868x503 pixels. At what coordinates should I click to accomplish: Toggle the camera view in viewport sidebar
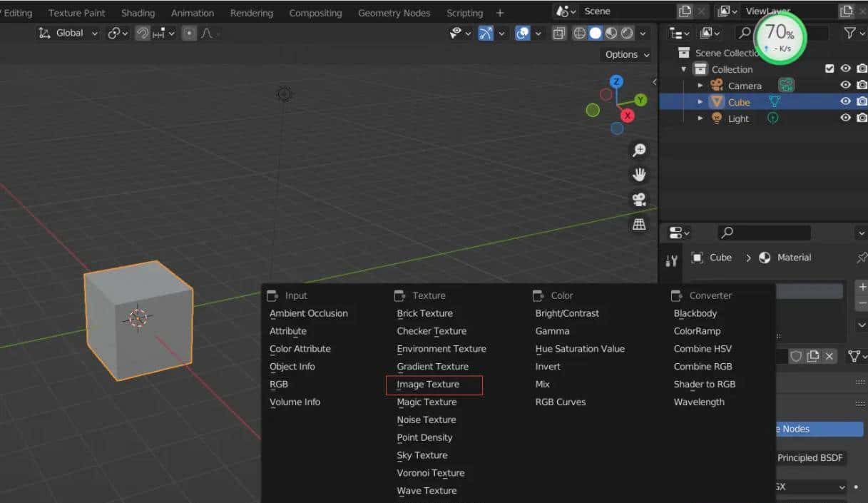pos(639,198)
